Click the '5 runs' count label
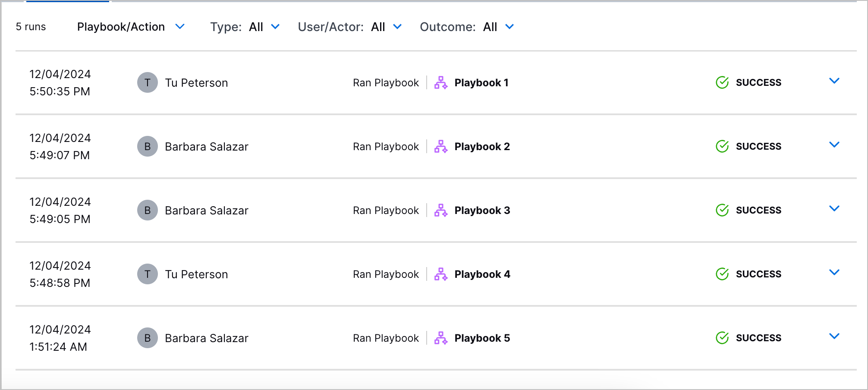The width and height of the screenshot is (868, 390). click(31, 27)
